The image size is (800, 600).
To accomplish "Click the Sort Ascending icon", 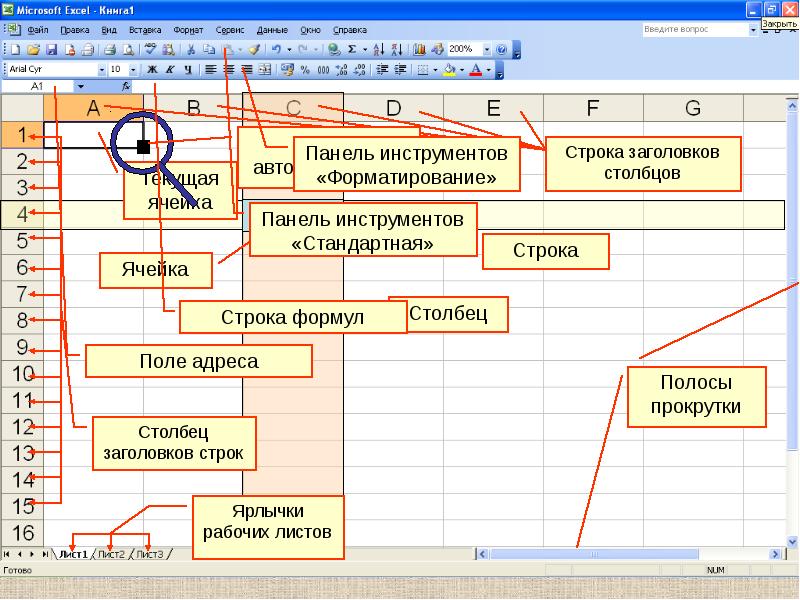I will pyautogui.click(x=379, y=48).
